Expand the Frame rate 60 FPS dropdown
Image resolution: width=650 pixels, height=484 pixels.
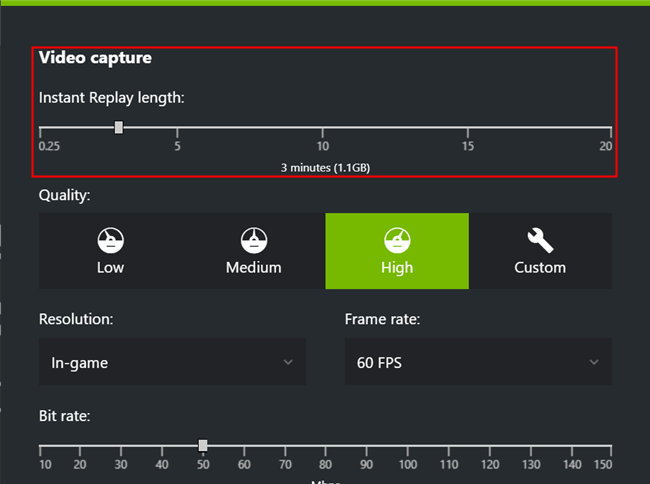point(478,362)
